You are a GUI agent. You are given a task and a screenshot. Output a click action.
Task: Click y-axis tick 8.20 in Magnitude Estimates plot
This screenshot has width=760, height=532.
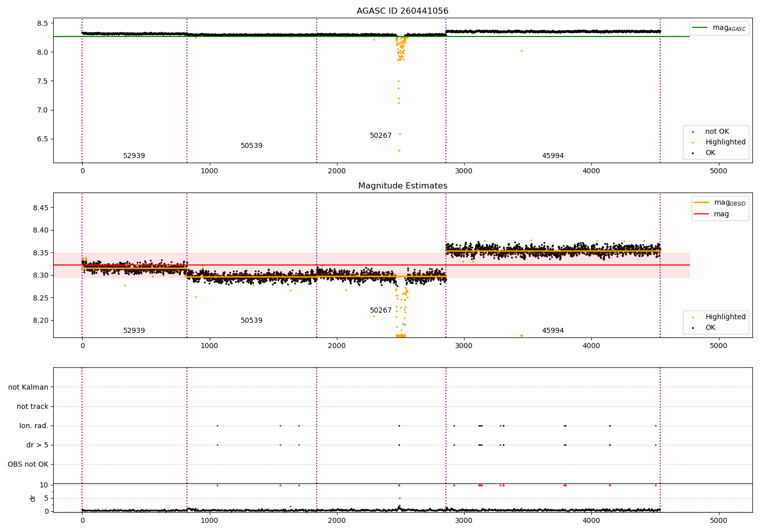pos(41,320)
